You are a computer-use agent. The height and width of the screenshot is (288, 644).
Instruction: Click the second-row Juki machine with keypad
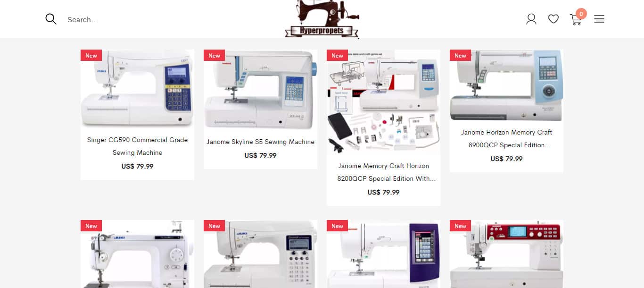click(260, 254)
